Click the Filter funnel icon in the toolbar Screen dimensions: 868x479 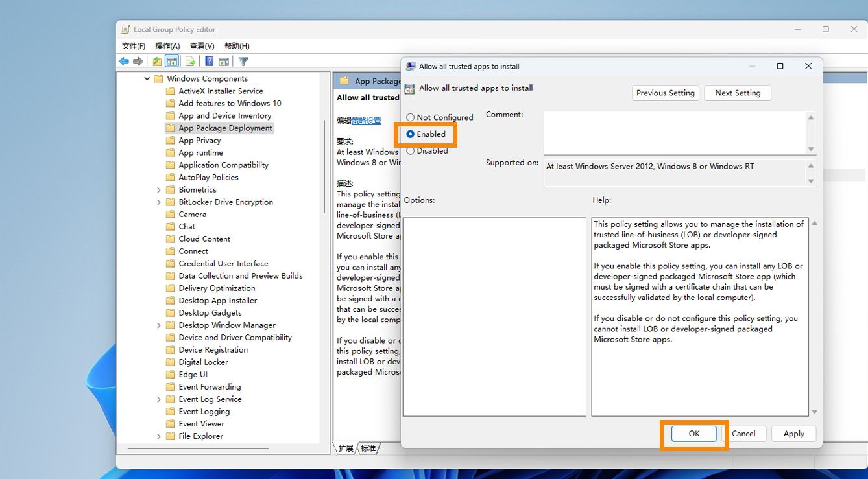[243, 62]
